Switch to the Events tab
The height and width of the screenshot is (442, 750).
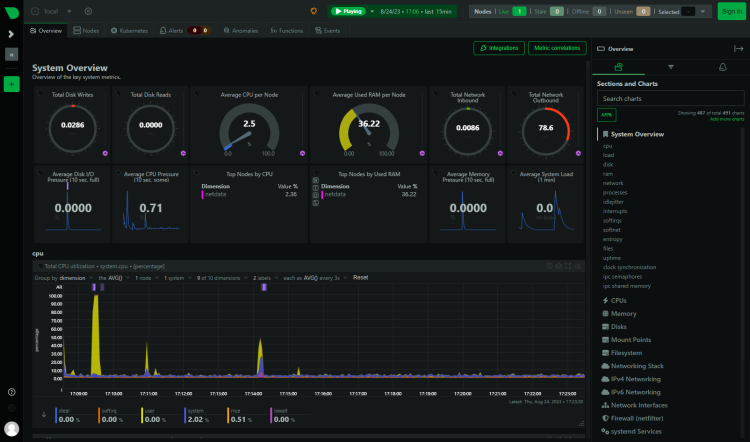328,31
